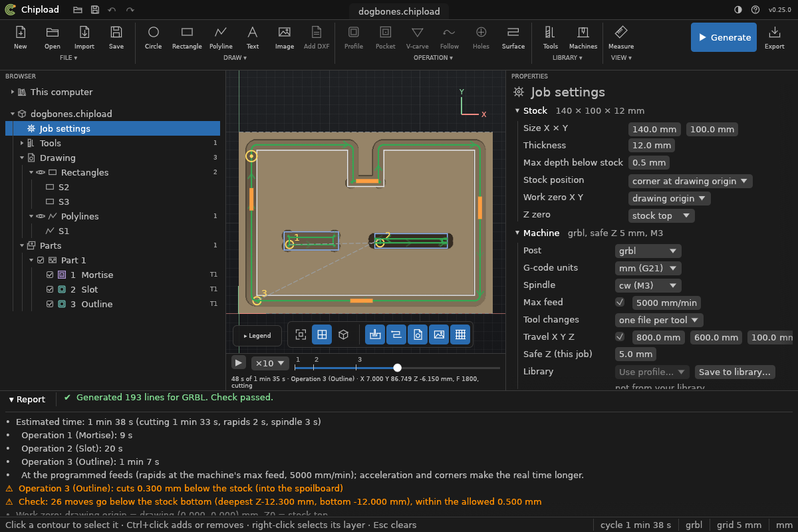Toggle the 1 Mortise operation checkbox
The image size is (798, 532).
pyautogui.click(x=50, y=275)
